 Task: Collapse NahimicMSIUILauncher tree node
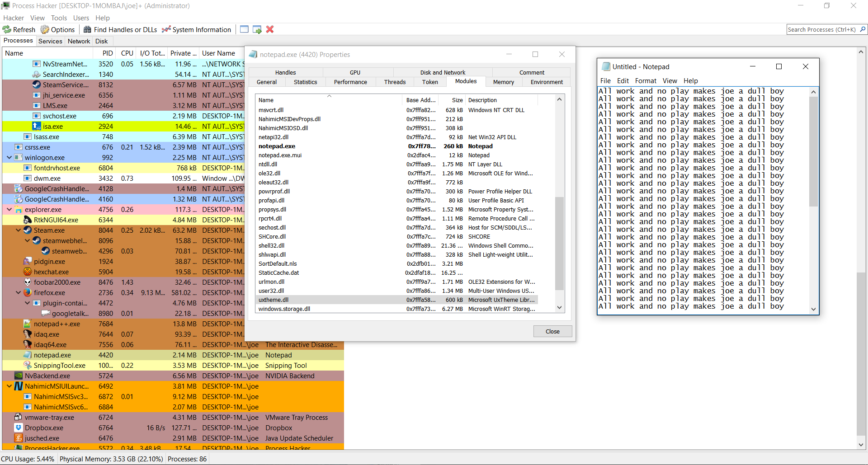tap(9, 386)
